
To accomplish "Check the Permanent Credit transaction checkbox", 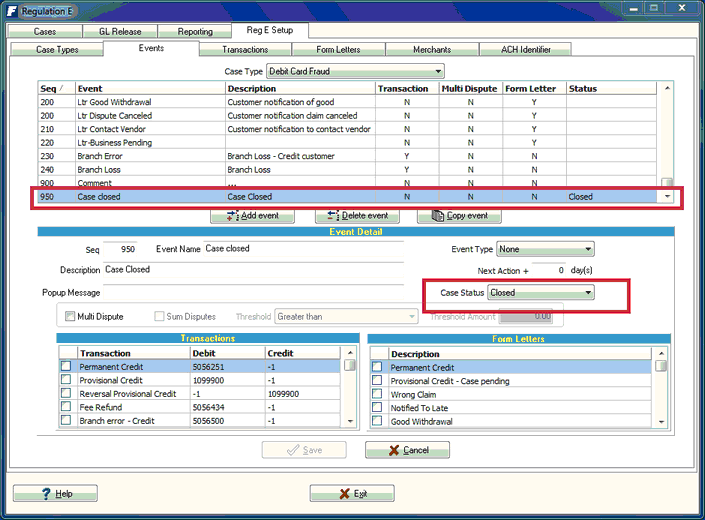I will (x=66, y=366).
